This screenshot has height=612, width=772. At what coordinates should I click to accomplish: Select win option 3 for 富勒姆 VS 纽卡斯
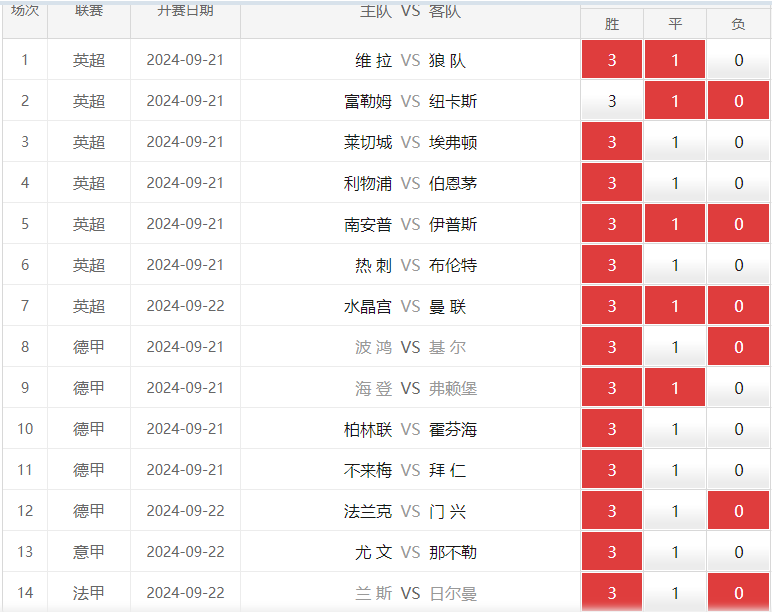pyautogui.click(x=611, y=100)
